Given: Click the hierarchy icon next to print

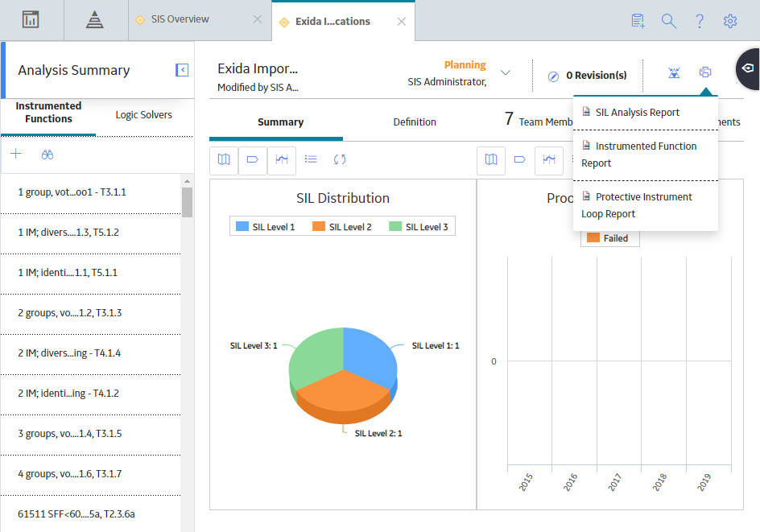Looking at the screenshot, I should [x=674, y=72].
